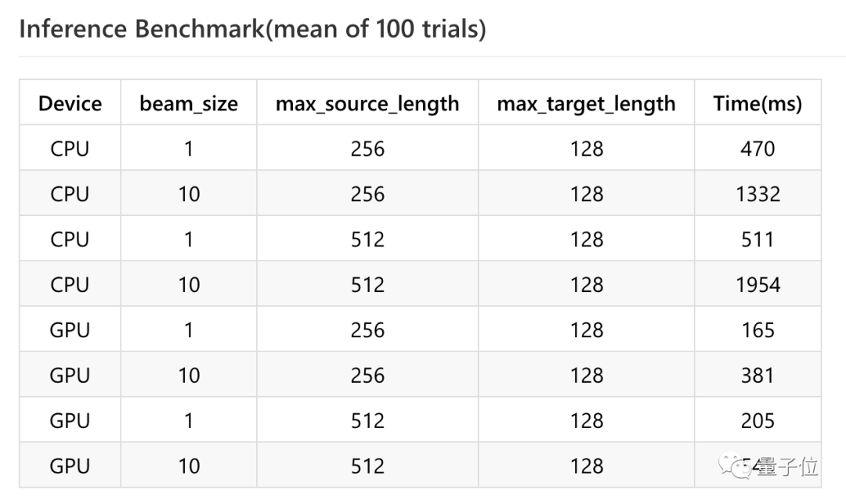
Task: Select the 128 cell in the last row
Action: (587, 465)
